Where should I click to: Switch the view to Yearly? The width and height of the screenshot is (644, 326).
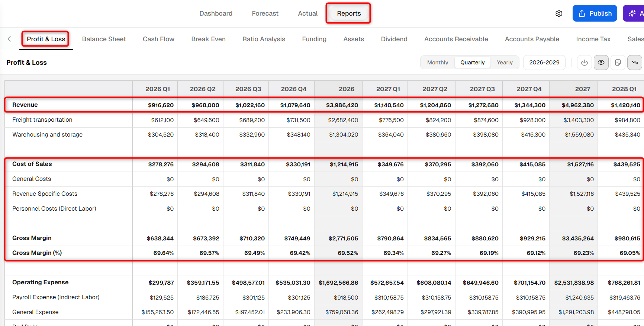[x=505, y=63]
